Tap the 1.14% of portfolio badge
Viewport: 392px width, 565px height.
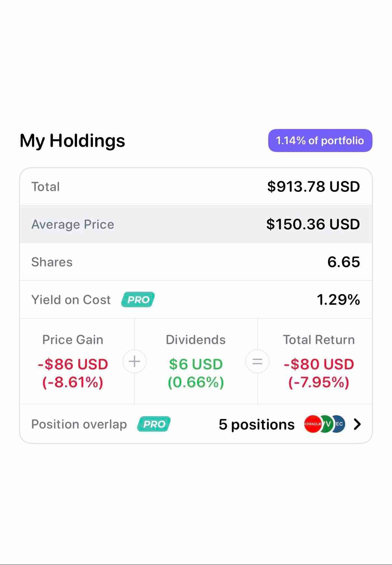tap(320, 140)
